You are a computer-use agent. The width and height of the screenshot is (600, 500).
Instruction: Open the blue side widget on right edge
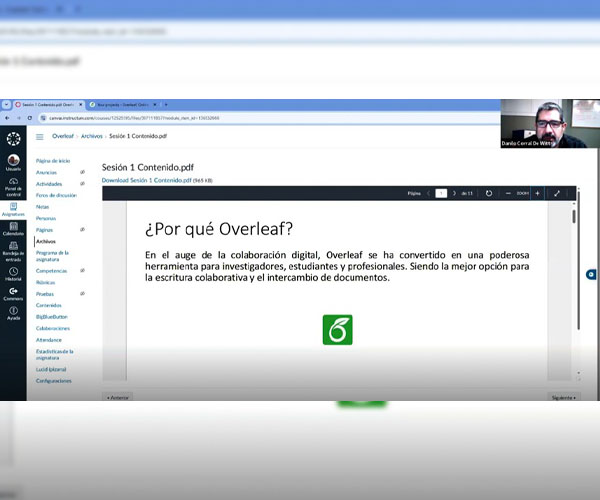[x=591, y=274]
